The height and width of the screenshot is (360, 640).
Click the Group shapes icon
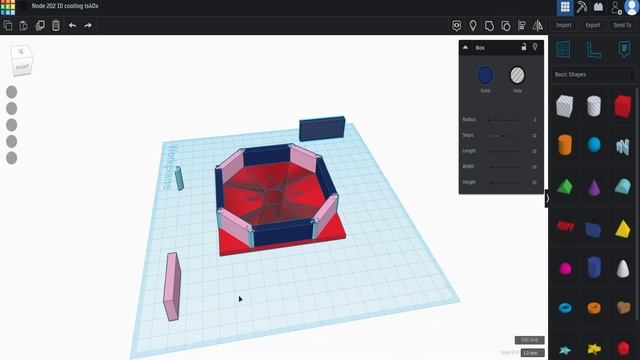click(x=489, y=26)
